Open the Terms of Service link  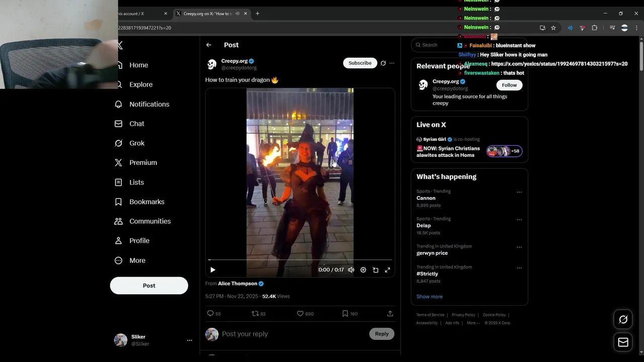click(x=430, y=315)
